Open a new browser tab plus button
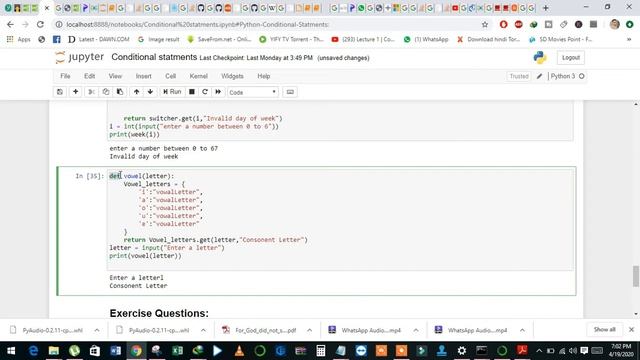 coord(546,8)
